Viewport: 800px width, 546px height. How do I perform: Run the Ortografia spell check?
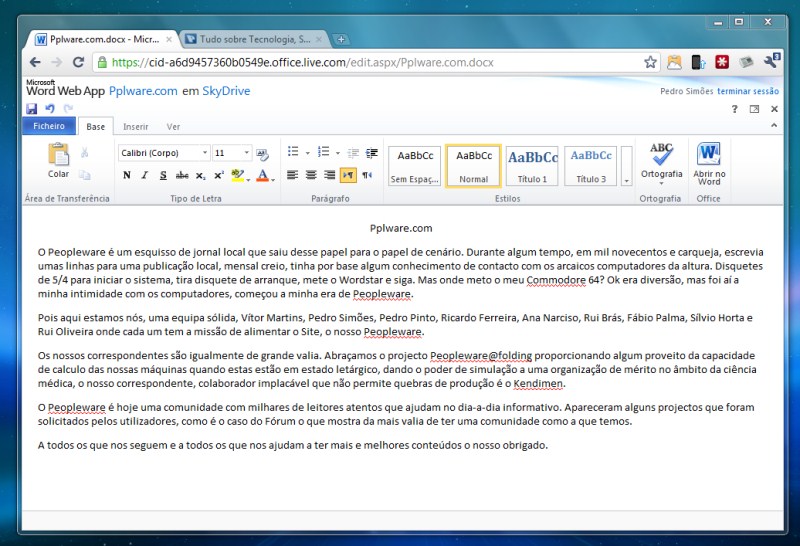pos(661,159)
